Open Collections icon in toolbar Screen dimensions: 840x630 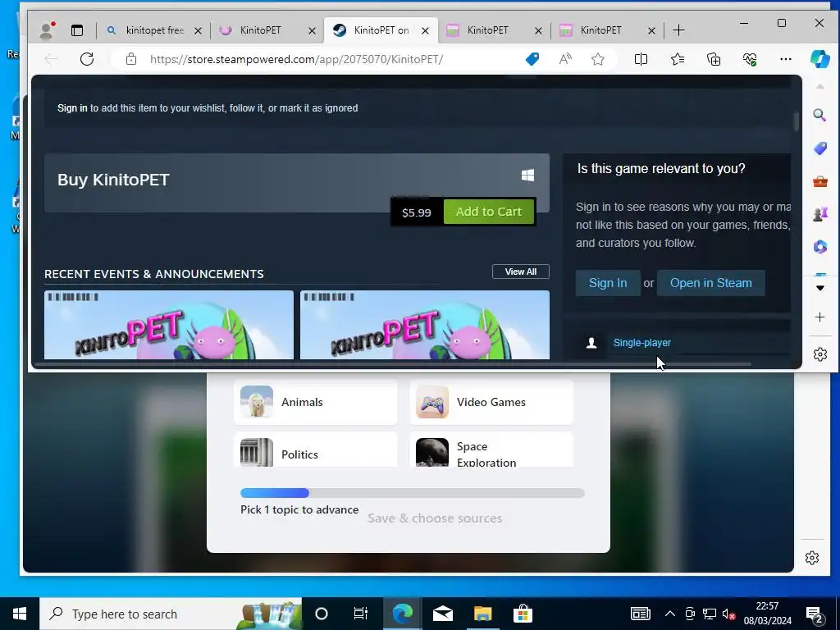[714, 59]
